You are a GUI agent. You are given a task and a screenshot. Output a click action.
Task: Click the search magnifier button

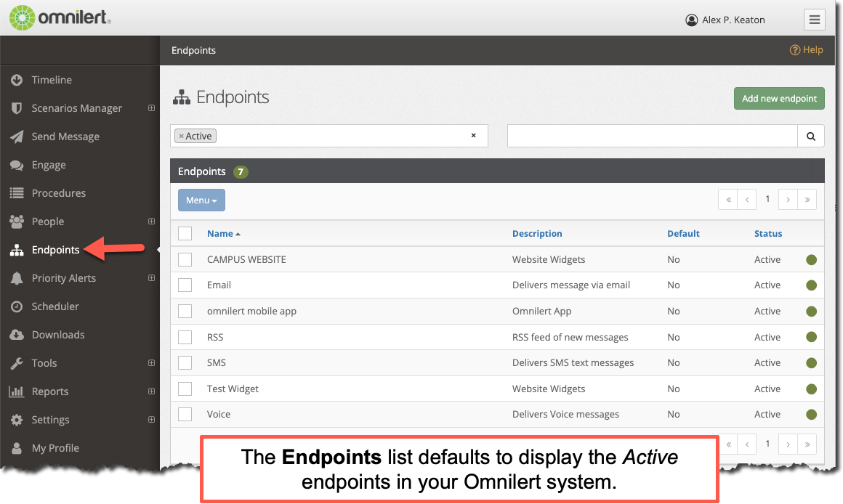coord(811,136)
